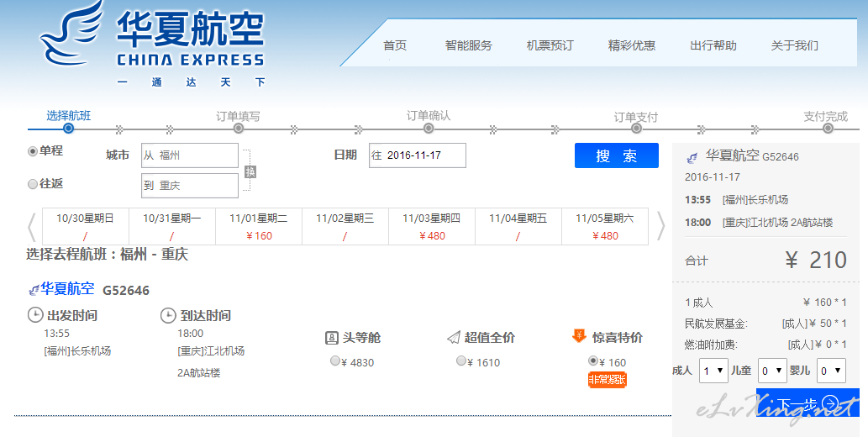Click the destination city field 到 重庆
The height and width of the screenshot is (437, 868).
click(x=190, y=186)
